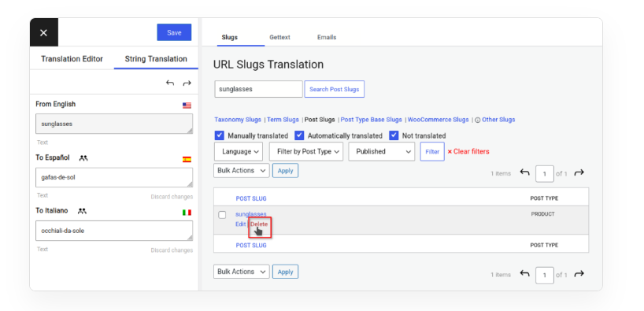The image size is (644, 311).
Task: Go to next page arrow above the table
Action: click(x=579, y=172)
